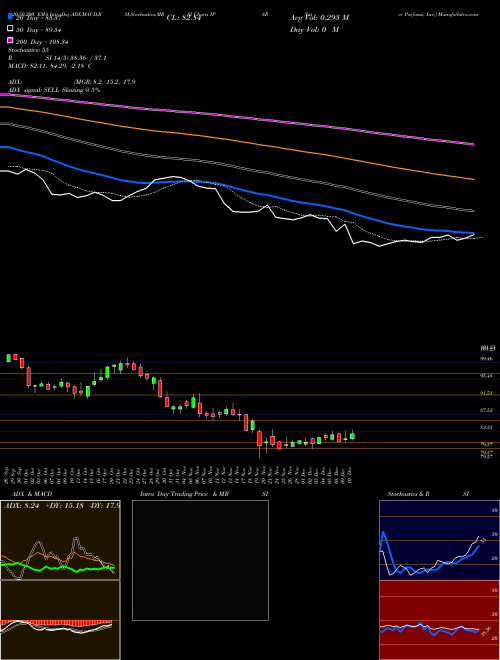This screenshot has height=660, width=500.
Task: Click the 'ADX: 8.24' reading in the ADX panel
Action: (x=21, y=506)
